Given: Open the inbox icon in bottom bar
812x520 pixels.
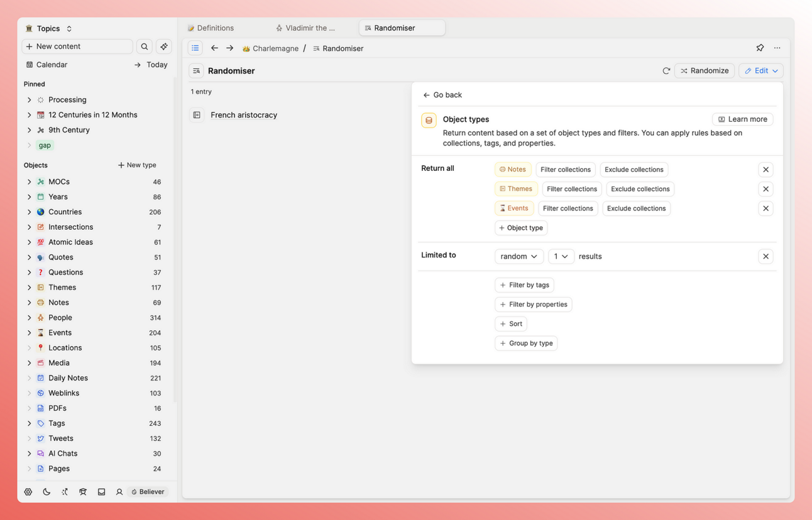Looking at the screenshot, I should coord(101,492).
